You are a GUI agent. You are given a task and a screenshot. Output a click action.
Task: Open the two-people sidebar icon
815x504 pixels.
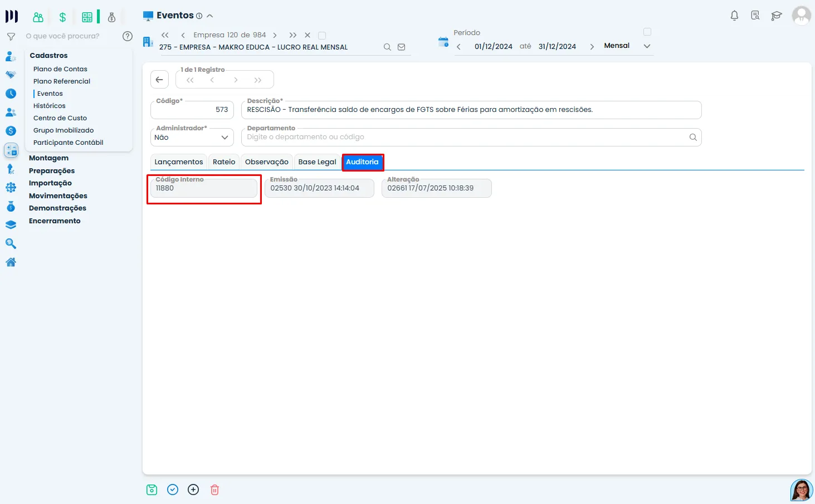11,112
